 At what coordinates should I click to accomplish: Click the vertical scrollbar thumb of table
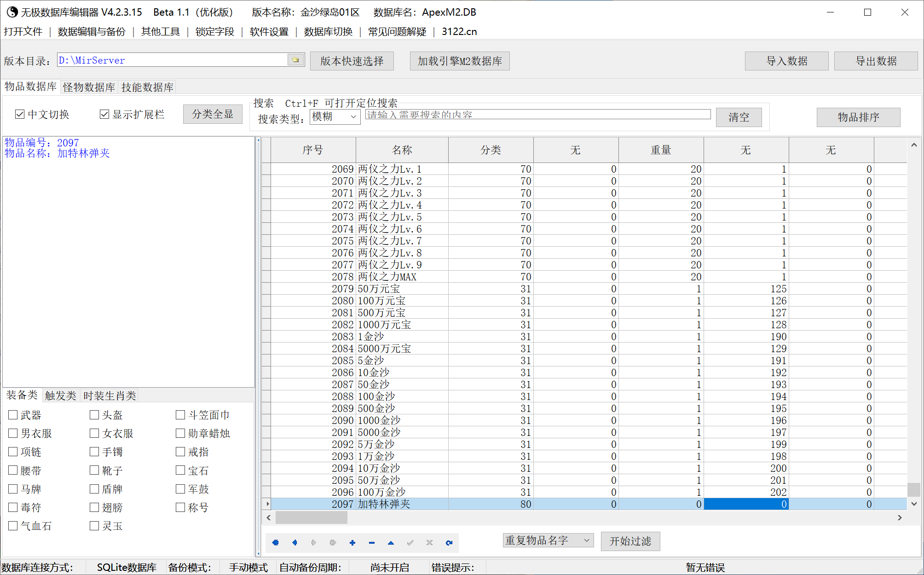click(x=914, y=489)
